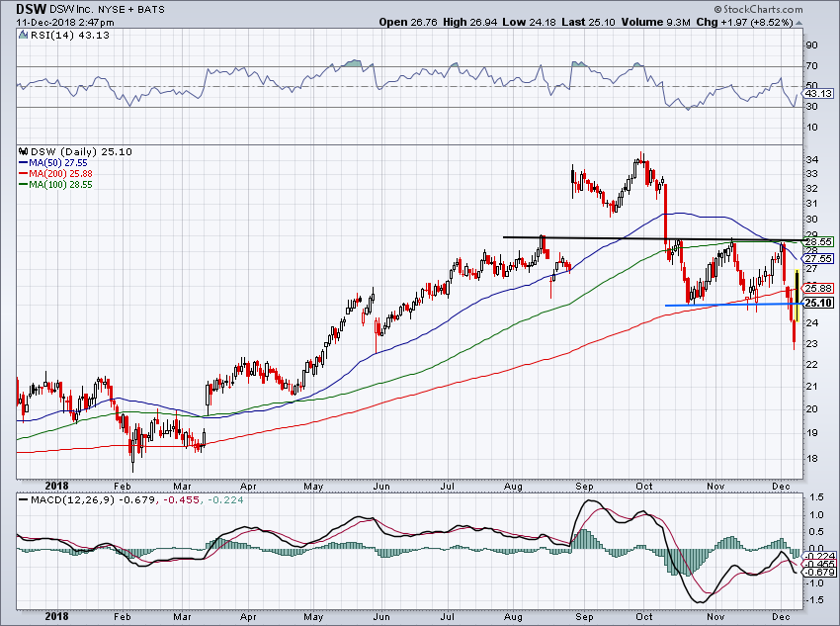Click the MA(50) 27.55 legend entry
840x626 pixels.
point(58,163)
